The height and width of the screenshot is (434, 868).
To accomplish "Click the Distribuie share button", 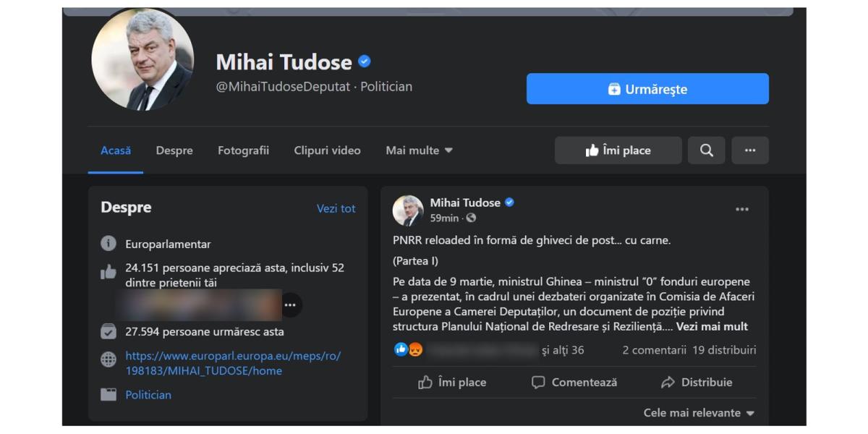I will [697, 382].
